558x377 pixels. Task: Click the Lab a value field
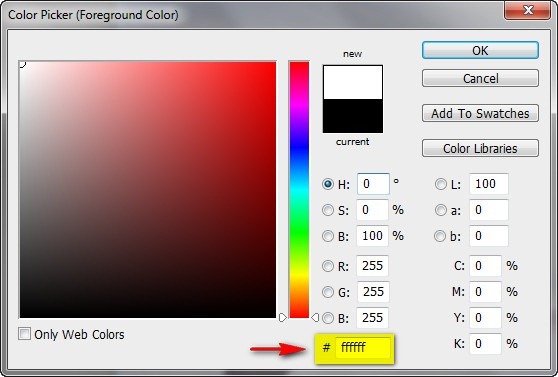(x=489, y=210)
